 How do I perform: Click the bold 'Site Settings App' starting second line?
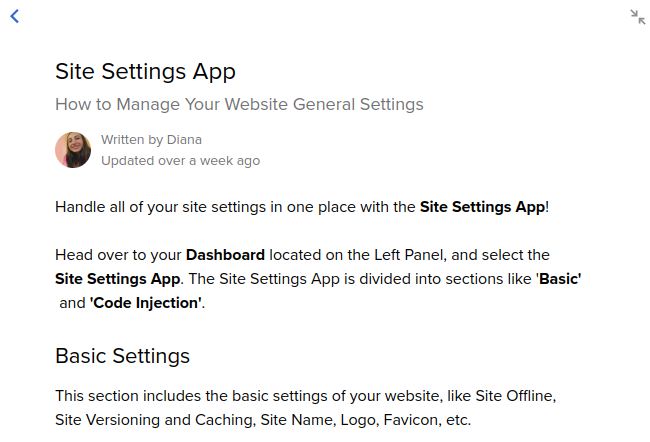tap(118, 279)
